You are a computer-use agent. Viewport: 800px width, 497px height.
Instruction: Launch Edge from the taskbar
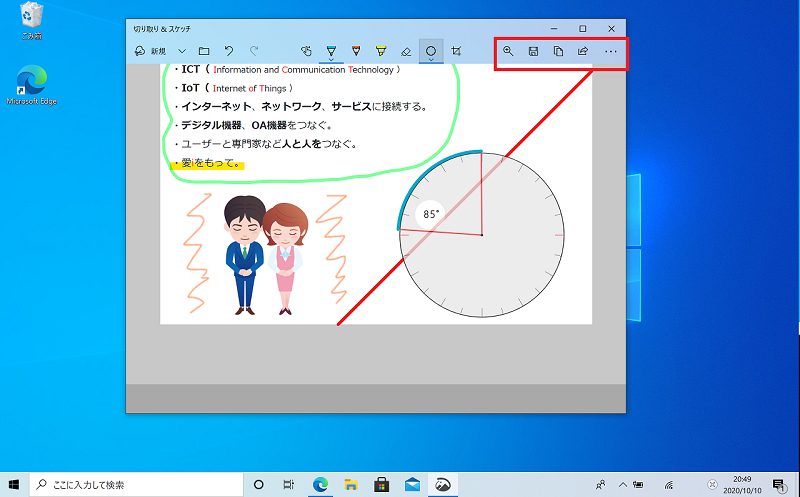pyautogui.click(x=320, y=484)
